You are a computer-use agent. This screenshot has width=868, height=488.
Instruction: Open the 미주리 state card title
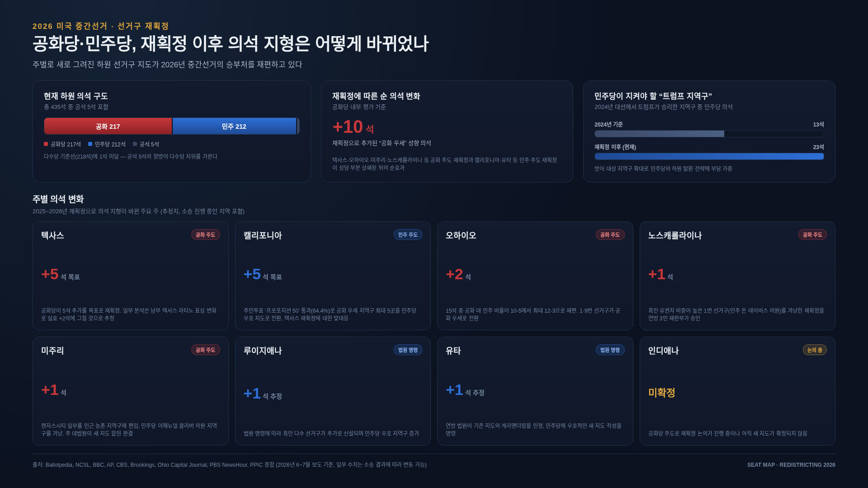click(x=52, y=351)
